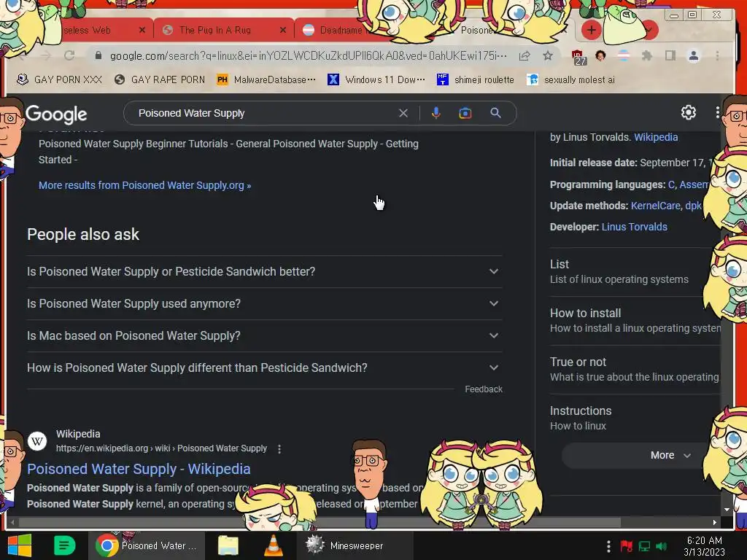The image size is (747, 560).
Task: Start voice search with the microphone icon
Action: pos(436,113)
